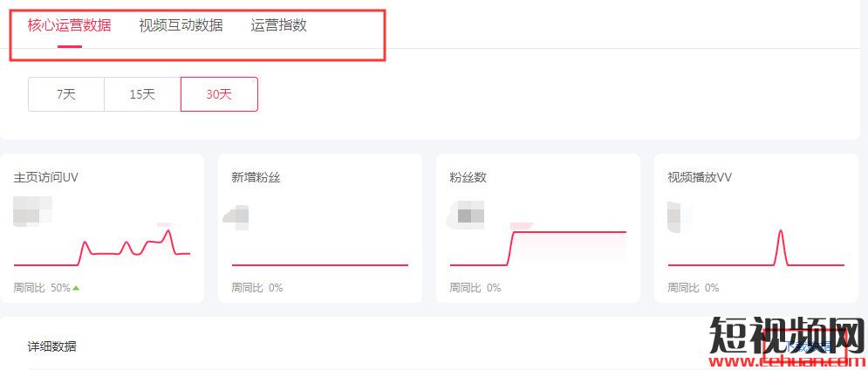Click 周同比 0% under 视频播放VV

694,287
